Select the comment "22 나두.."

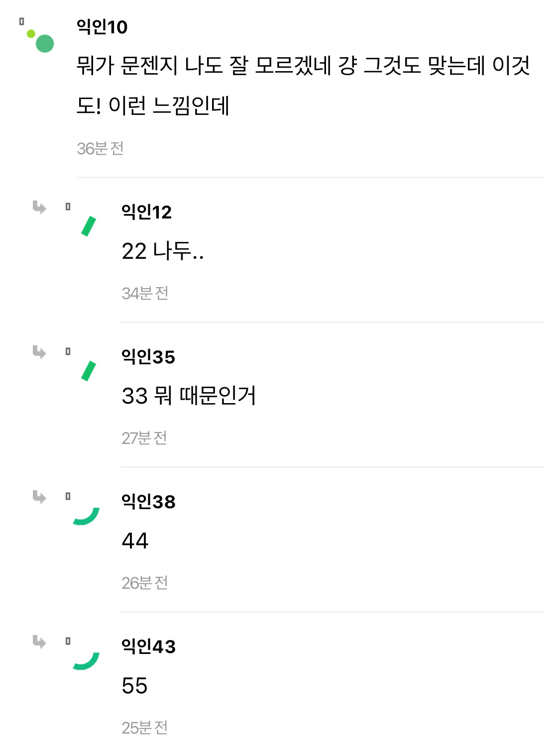coord(163,251)
